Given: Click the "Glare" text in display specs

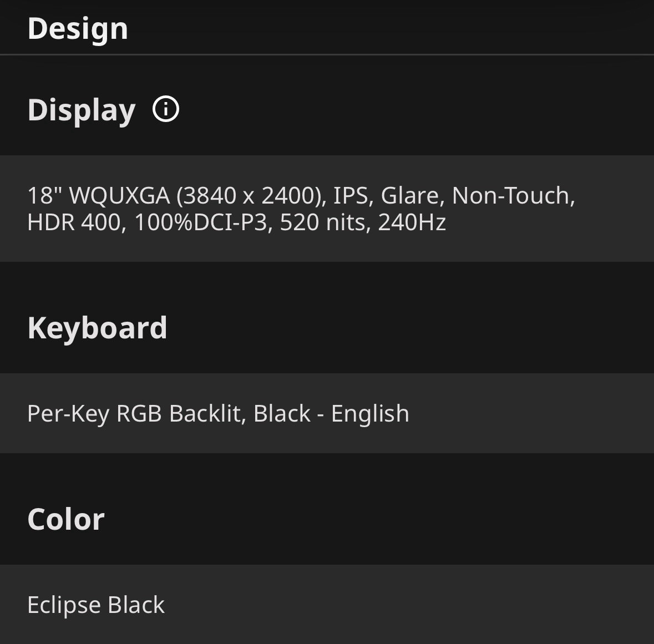Looking at the screenshot, I should click(x=409, y=195).
